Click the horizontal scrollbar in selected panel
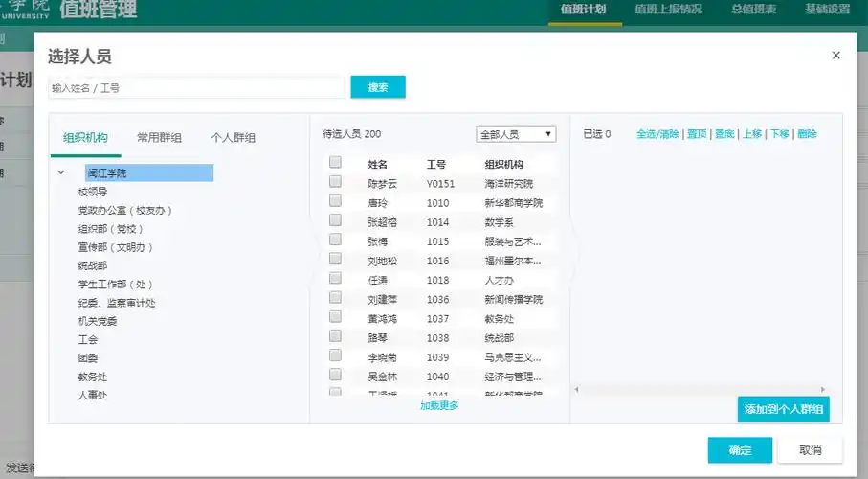The width and height of the screenshot is (868, 479). (x=700, y=389)
